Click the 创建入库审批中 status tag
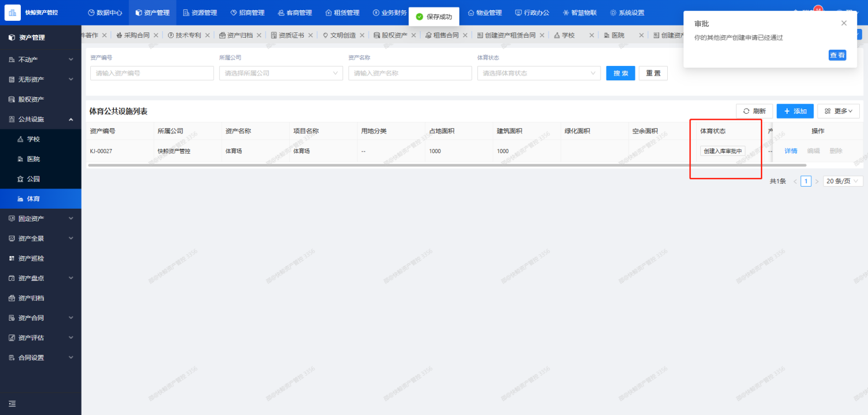The image size is (868, 415). [x=723, y=151]
